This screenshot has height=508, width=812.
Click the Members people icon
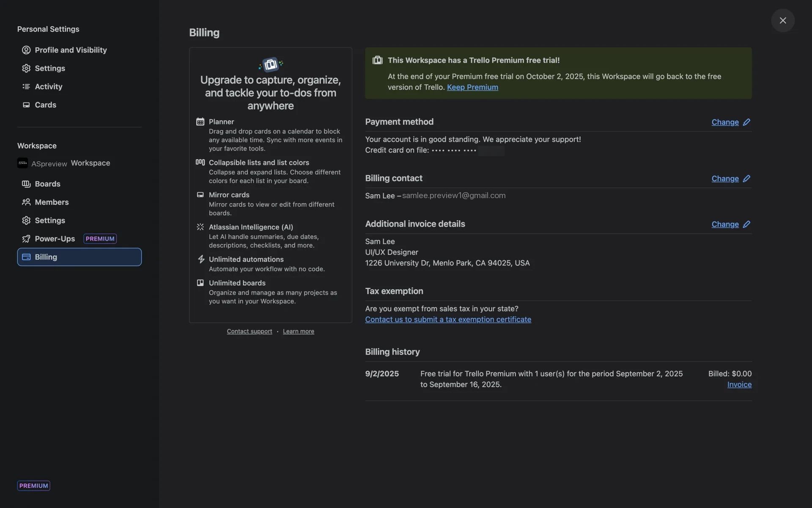pos(26,202)
